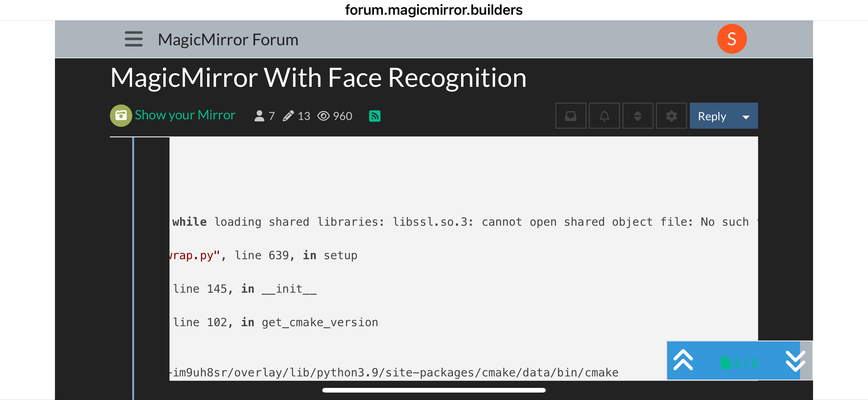The height and width of the screenshot is (400, 868).
Task: Click the forum.magicmirror.builders address bar
Action: click(x=434, y=10)
